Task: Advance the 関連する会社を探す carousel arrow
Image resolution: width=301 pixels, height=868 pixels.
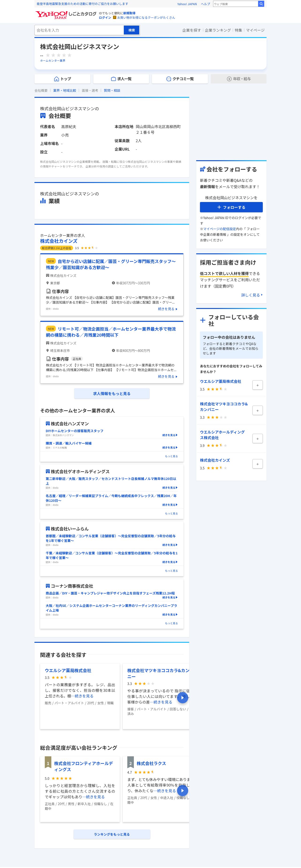Action: pos(182,698)
